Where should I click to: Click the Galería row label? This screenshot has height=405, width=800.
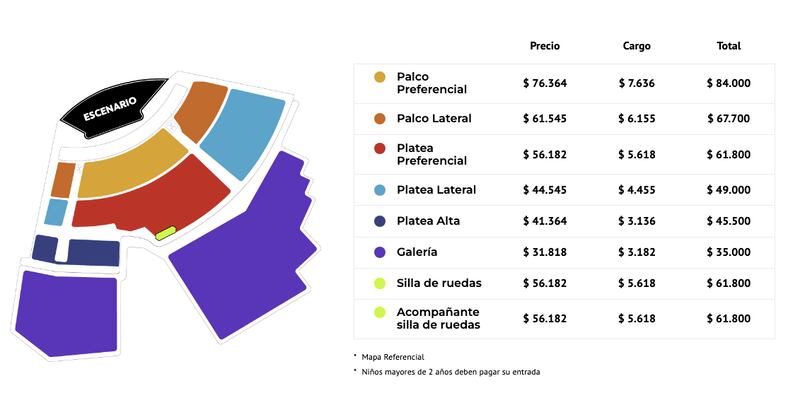417,252
